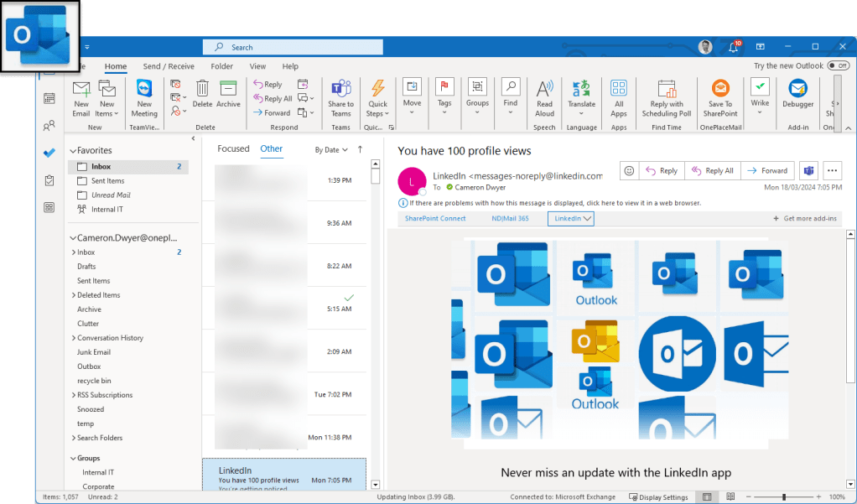Screen dimensions: 857x504
Task: Open TeamViewer New Meeting
Action: [x=144, y=96]
